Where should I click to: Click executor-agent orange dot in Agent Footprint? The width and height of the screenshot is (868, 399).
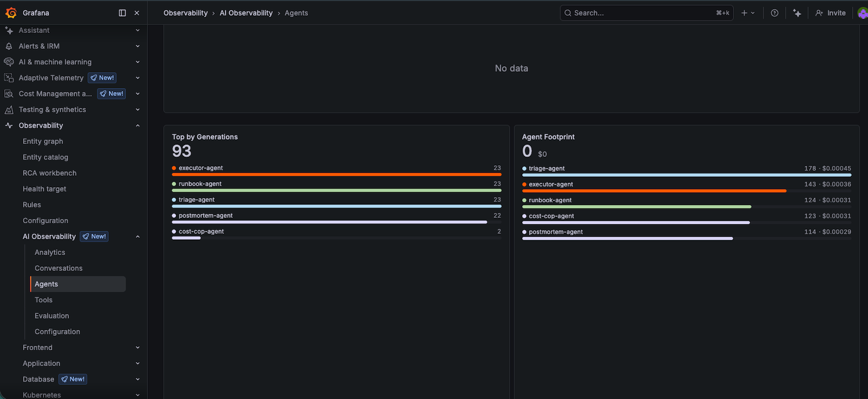pyautogui.click(x=524, y=185)
